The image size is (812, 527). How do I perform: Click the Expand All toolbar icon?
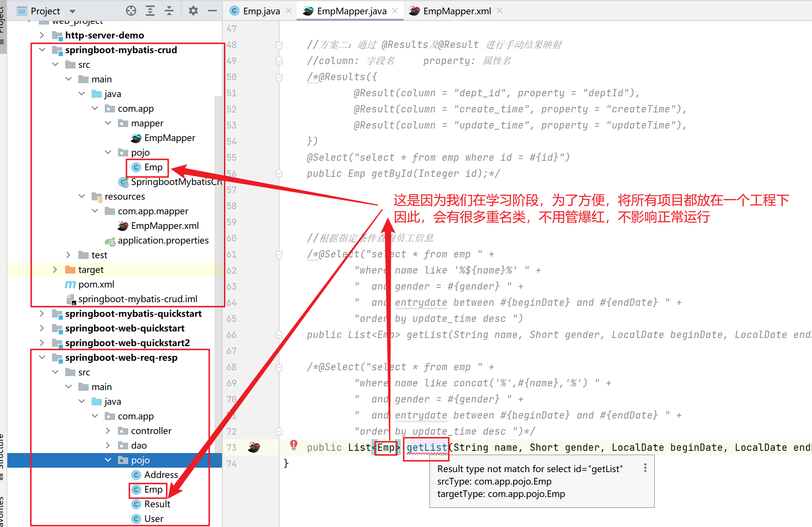click(150, 11)
